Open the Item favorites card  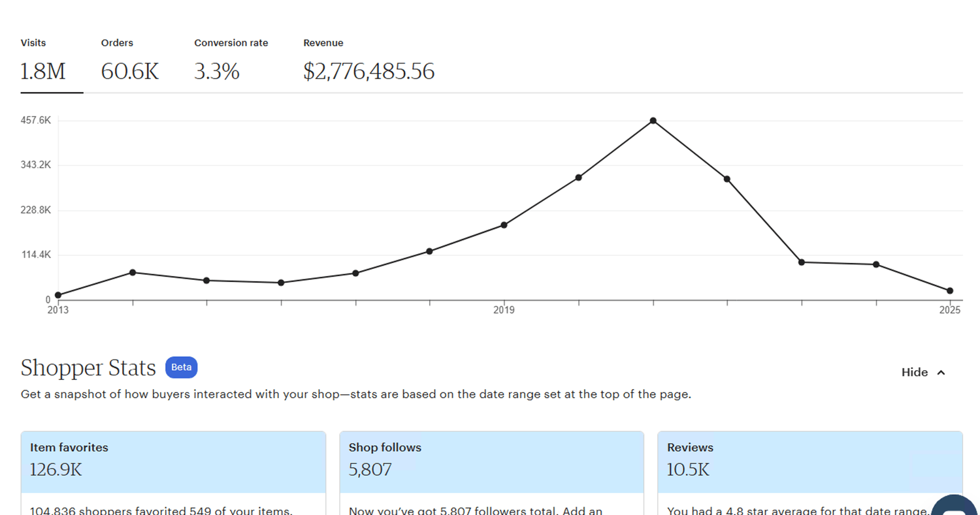coord(173,461)
